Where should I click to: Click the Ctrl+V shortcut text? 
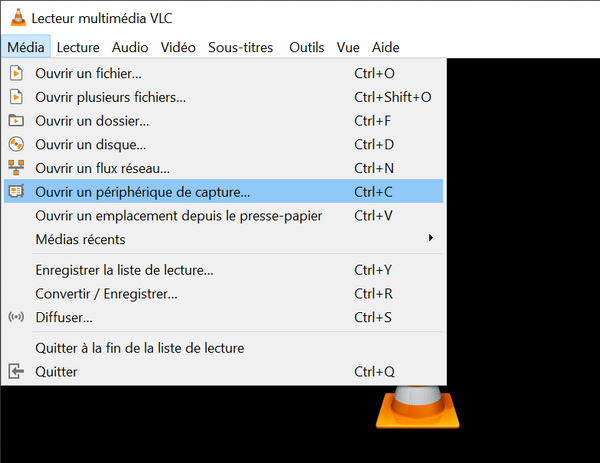(373, 215)
